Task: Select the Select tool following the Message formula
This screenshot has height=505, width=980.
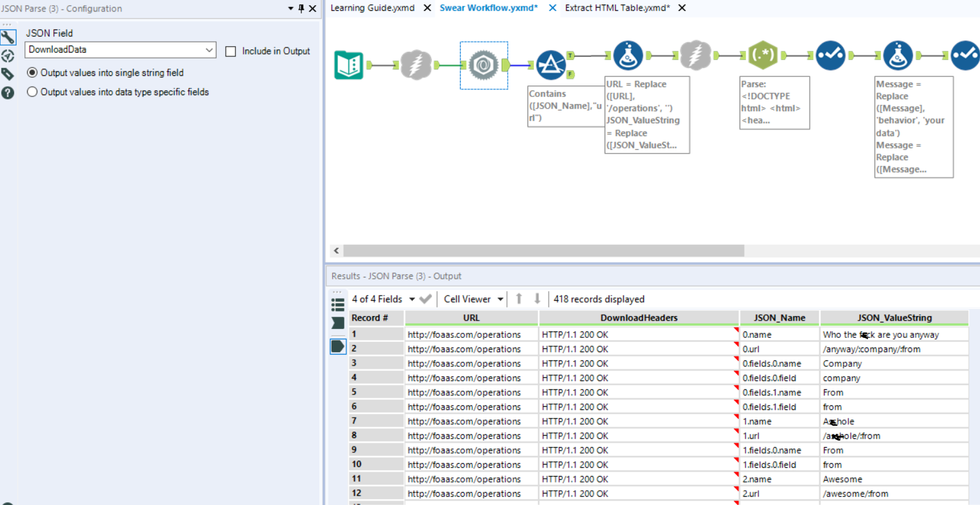Action: tap(965, 56)
